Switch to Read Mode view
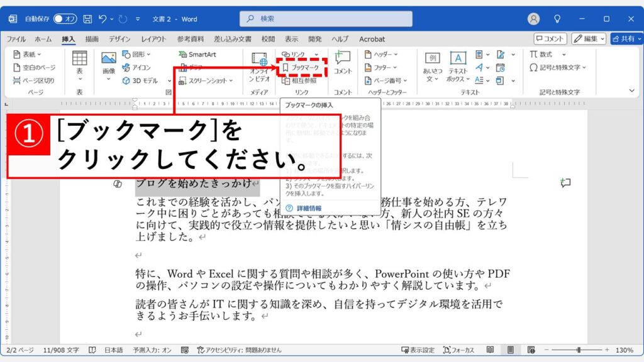The height and width of the screenshot is (362, 644). [490, 350]
